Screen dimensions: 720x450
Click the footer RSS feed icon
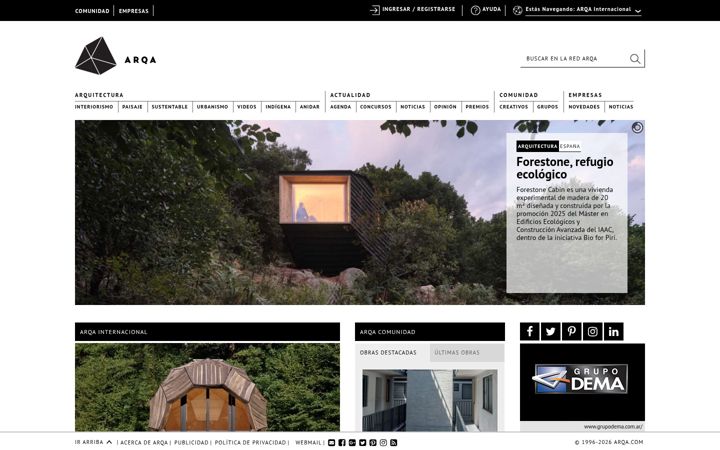(394, 443)
